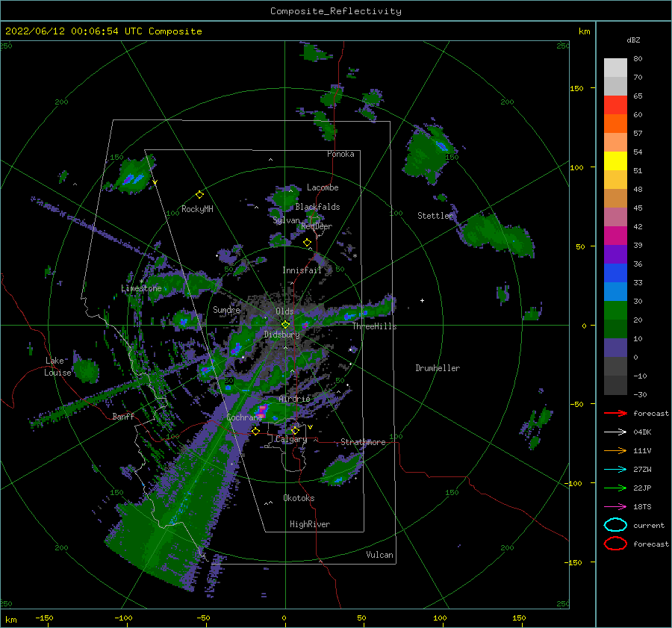Click the Calgary city label

pos(291,439)
